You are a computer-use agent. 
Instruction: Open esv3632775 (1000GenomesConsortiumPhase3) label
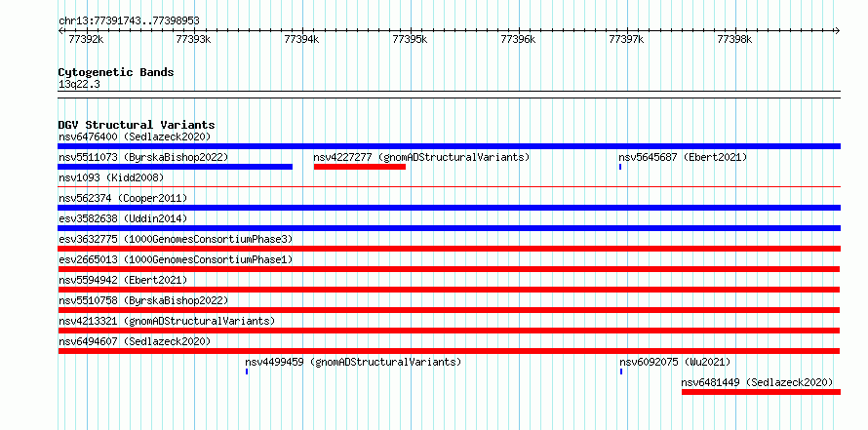(176, 239)
